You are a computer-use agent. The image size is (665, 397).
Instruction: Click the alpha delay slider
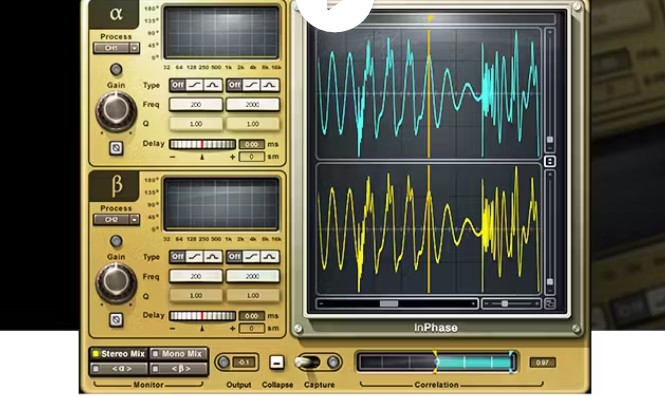(x=202, y=144)
